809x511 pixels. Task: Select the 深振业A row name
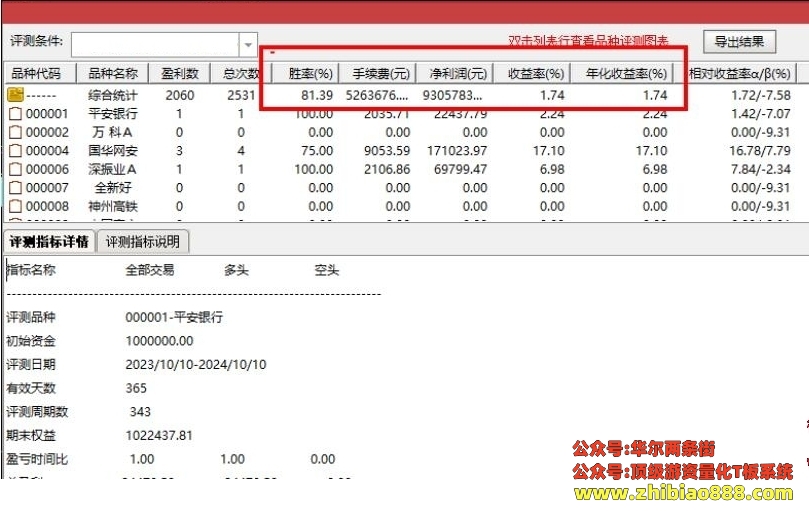[112, 169]
